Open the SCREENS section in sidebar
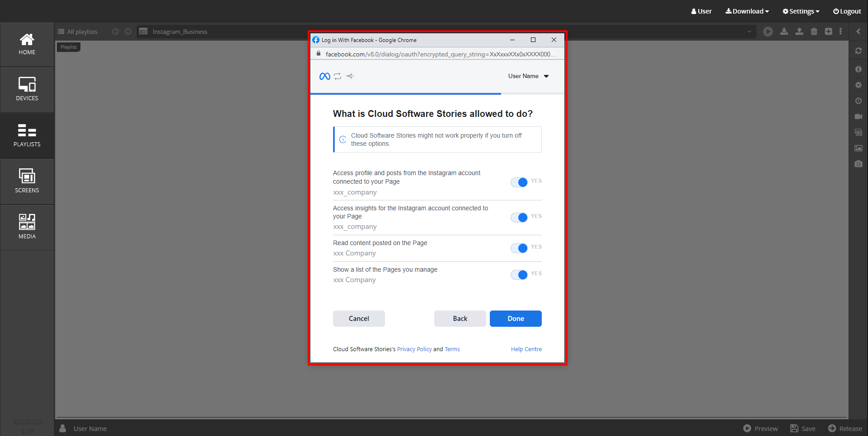 [27, 182]
